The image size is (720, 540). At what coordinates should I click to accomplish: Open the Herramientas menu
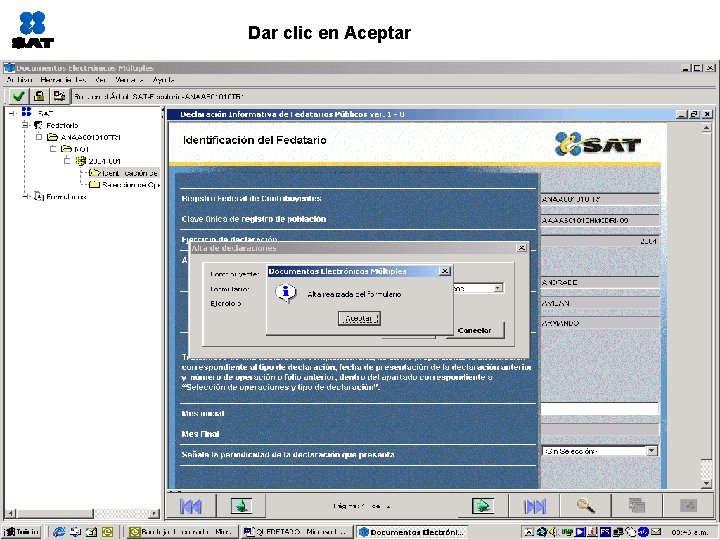63,80
